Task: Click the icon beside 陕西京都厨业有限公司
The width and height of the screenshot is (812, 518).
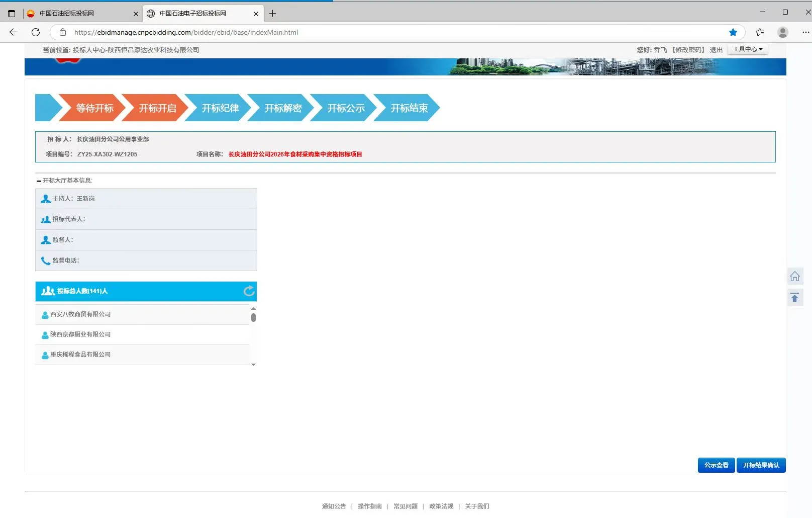Action: 45,335
